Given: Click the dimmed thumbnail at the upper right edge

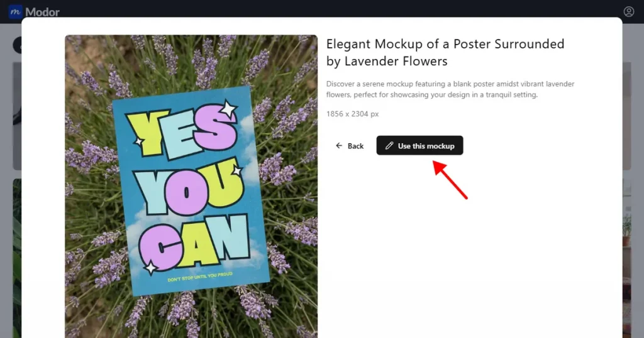Looking at the screenshot, I should [x=626, y=113].
